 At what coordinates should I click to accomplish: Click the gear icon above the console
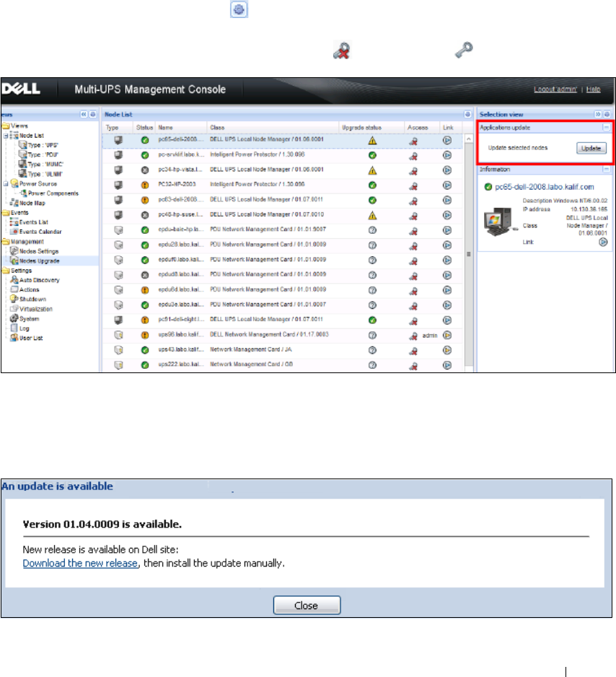coord(239,9)
